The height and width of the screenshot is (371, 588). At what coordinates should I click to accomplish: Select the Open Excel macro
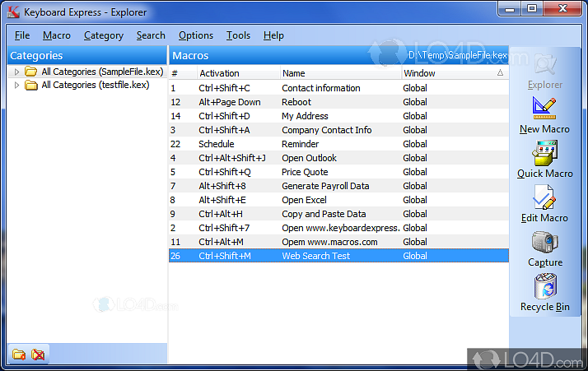pos(338,200)
